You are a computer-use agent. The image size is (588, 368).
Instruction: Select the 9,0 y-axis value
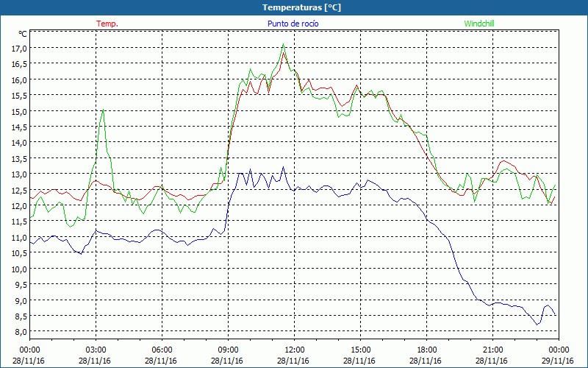coord(21,300)
